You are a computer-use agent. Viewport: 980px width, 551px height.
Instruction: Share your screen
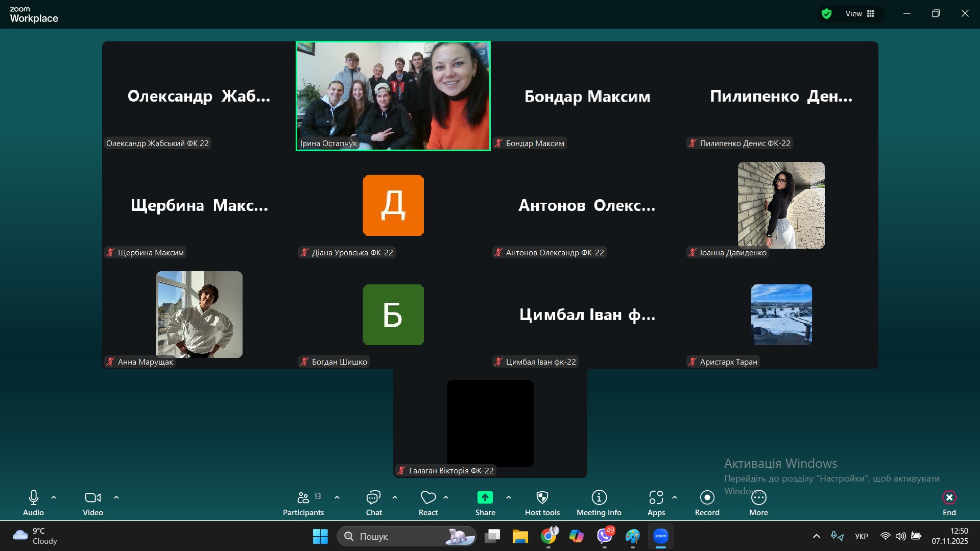(484, 502)
